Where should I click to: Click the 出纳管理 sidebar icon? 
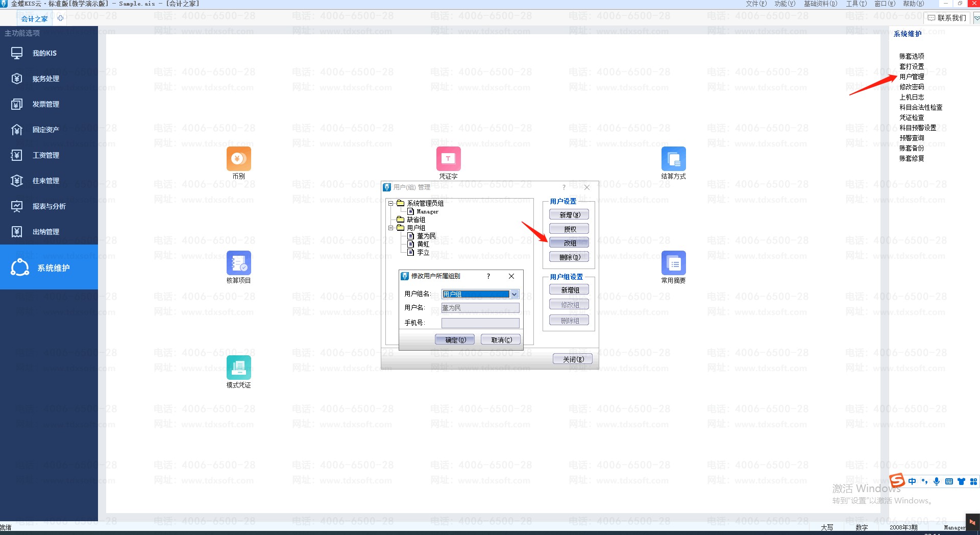point(17,232)
